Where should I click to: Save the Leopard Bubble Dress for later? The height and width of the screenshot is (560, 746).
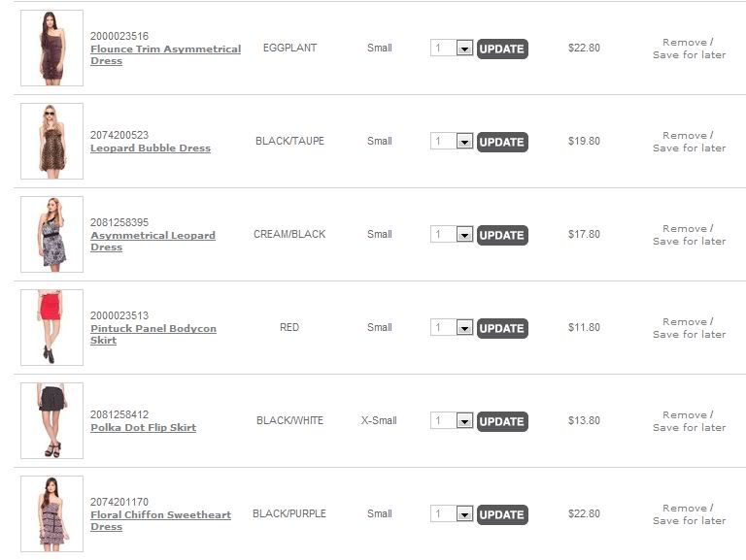(x=689, y=148)
